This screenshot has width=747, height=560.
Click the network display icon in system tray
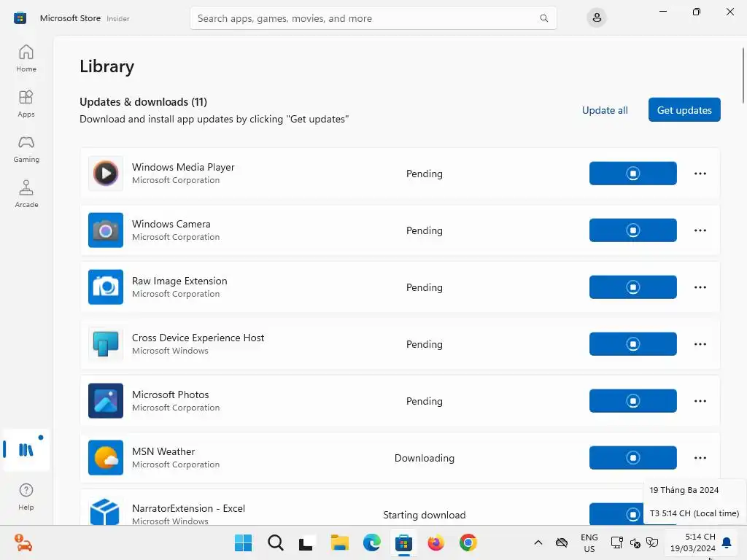[616, 542]
